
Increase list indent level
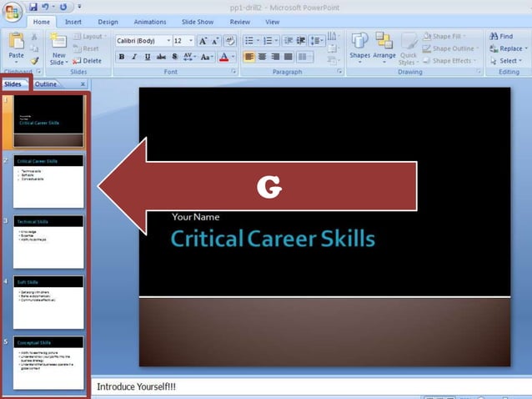click(x=301, y=41)
